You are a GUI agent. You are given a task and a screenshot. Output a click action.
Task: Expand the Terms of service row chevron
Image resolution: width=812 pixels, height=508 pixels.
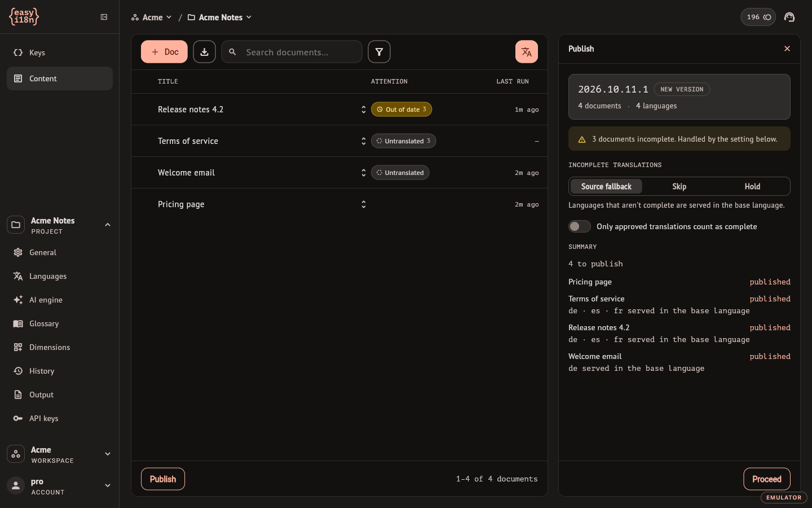[x=364, y=141]
